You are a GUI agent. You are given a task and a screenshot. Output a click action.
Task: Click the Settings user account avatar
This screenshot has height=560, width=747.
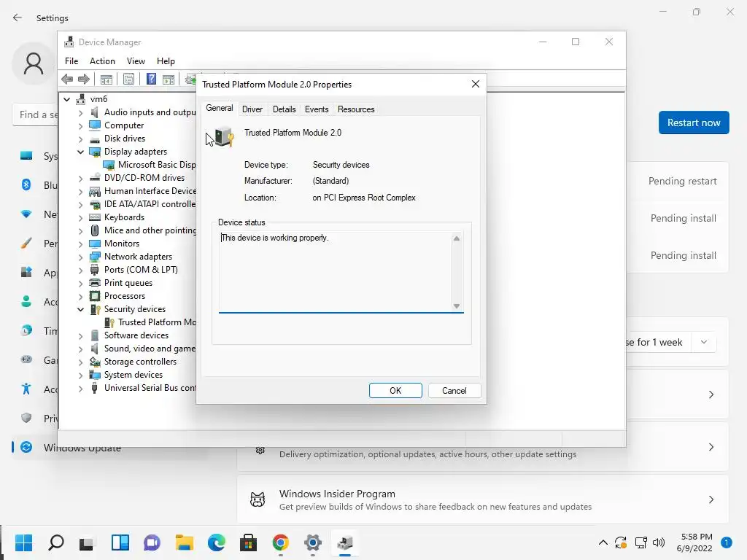click(34, 63)
